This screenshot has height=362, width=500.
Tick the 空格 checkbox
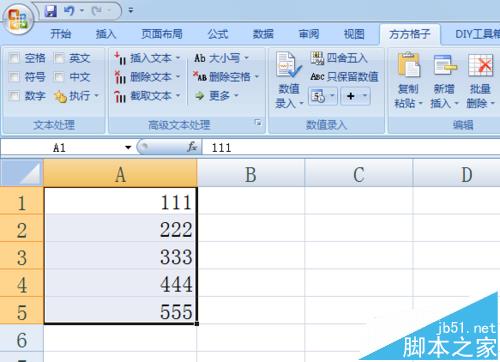(x=14, y=58)
